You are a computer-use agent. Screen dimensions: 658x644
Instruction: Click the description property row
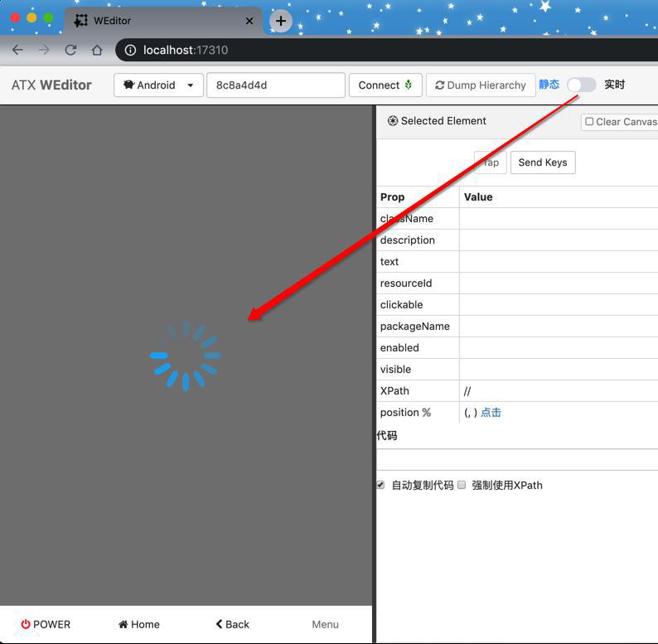point(517,240)
